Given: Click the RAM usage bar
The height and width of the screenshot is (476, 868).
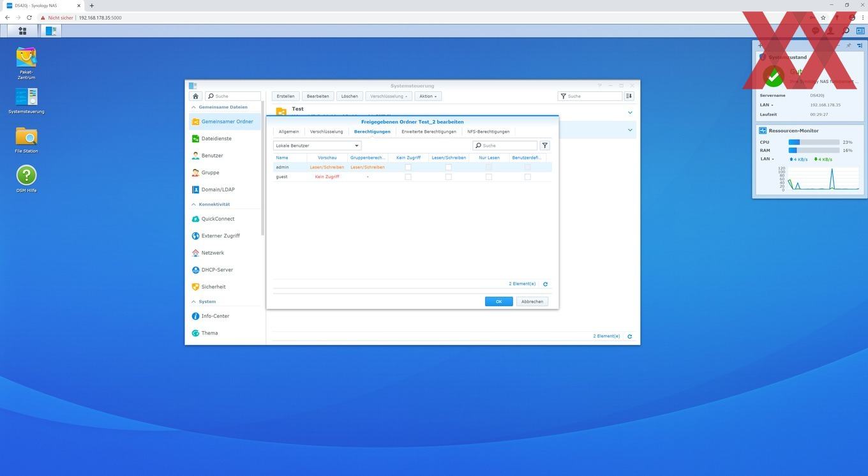Looking at the screenshot, I should click(x=814, y=151).
